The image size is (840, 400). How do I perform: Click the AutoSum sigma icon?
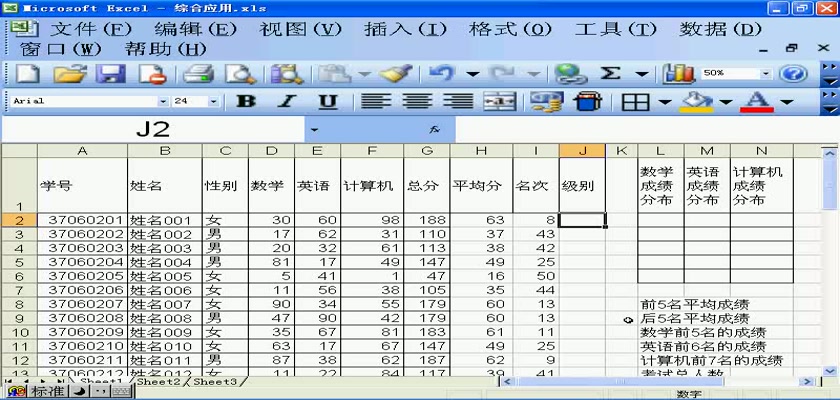click(610, 73)
